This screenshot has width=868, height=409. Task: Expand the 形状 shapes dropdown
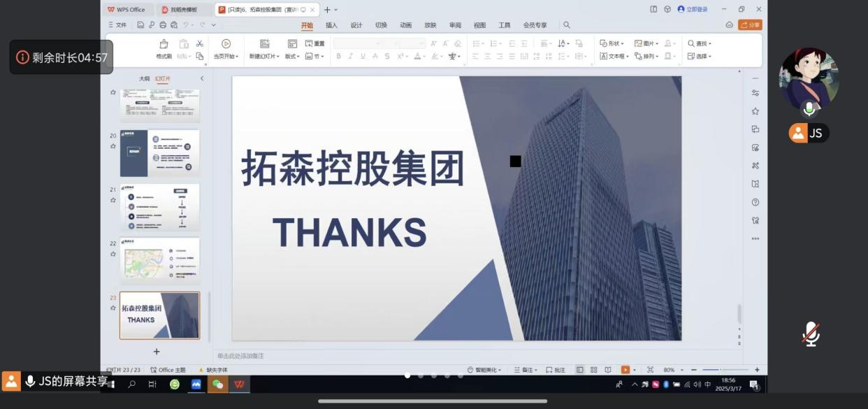612,43
